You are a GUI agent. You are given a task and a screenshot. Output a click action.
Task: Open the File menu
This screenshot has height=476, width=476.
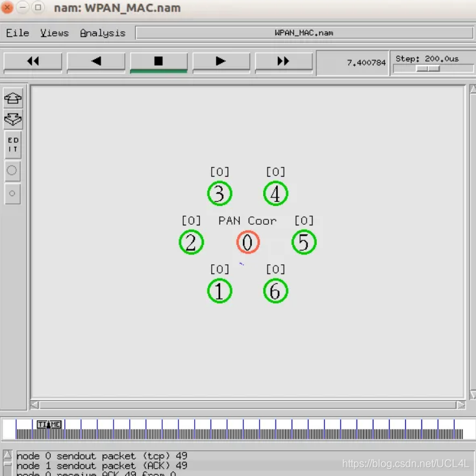(x=18, y=32)
